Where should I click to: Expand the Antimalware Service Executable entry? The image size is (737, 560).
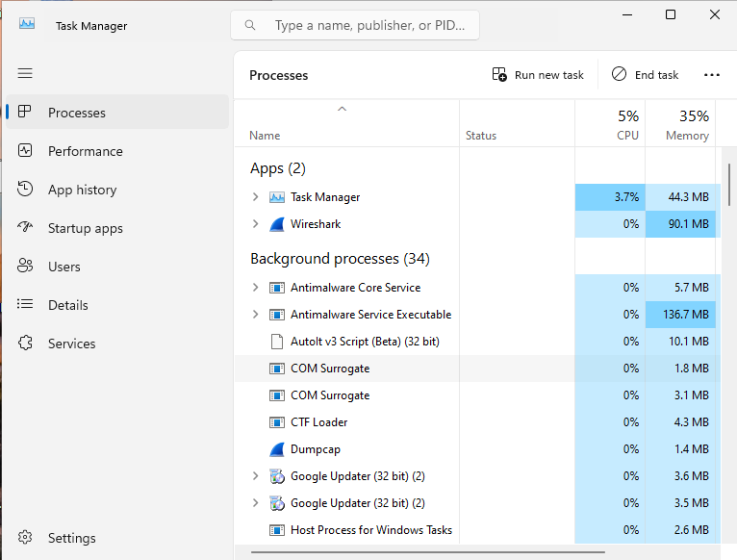click(x=255, y=315)
